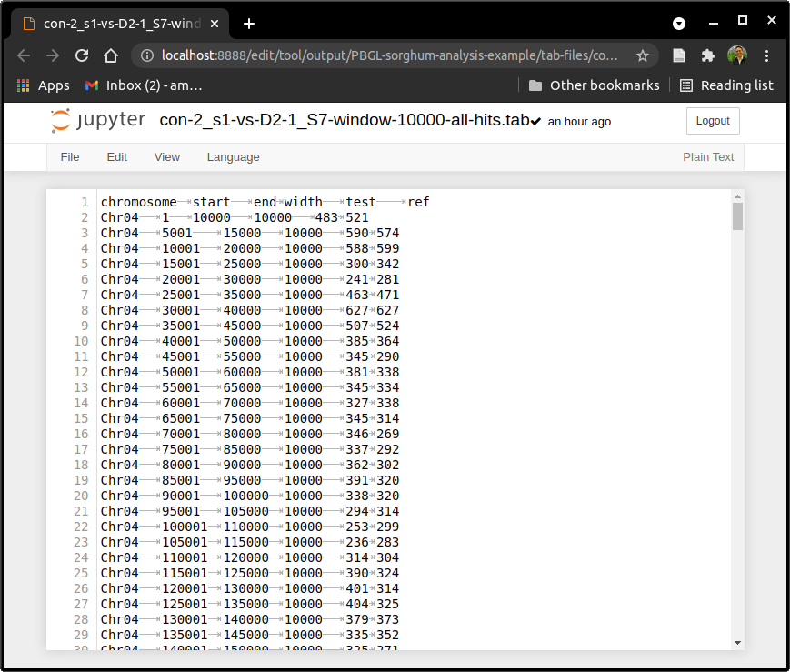
Task: Click the forward navigation arrow
Action: (53, 55)
